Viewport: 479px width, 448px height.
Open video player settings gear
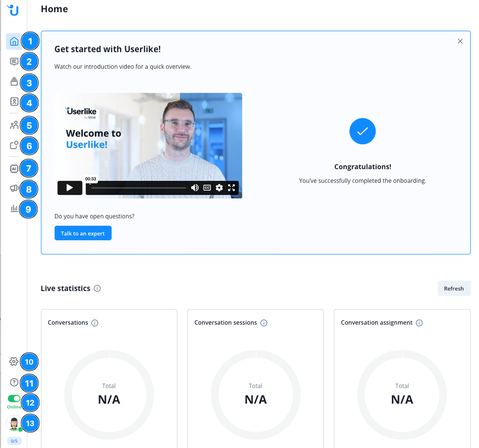click(219, 188)
